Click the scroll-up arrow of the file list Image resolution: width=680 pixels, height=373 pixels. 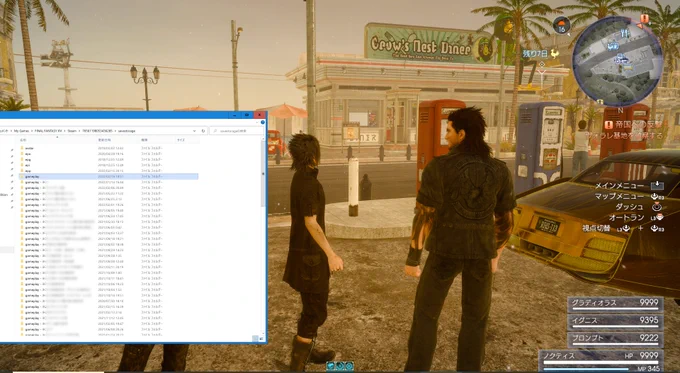[263, 138]
